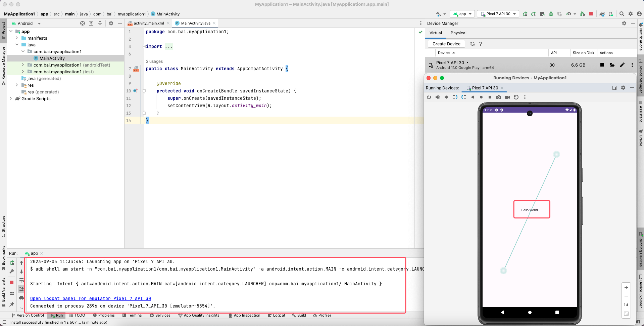
Task: Refresh the Device Manager list
Action: [x=473, y=44]
